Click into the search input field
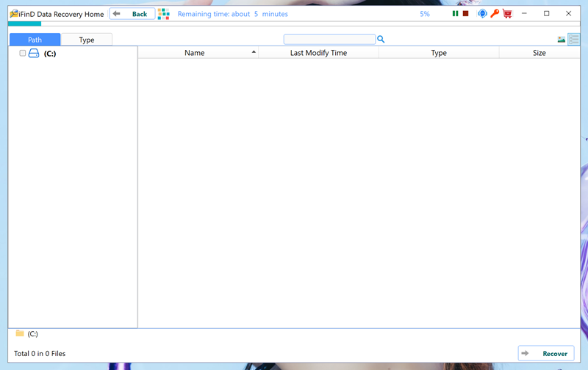The image size is (588, 370). [329, 40]
